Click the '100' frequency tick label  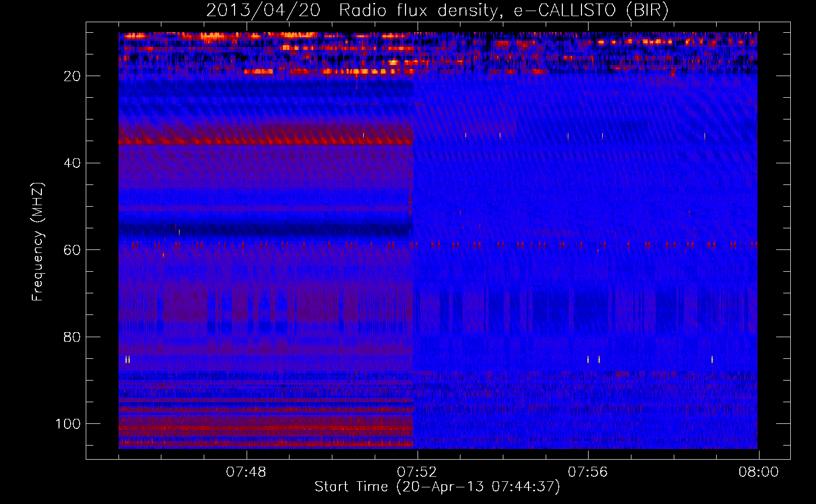68,424
